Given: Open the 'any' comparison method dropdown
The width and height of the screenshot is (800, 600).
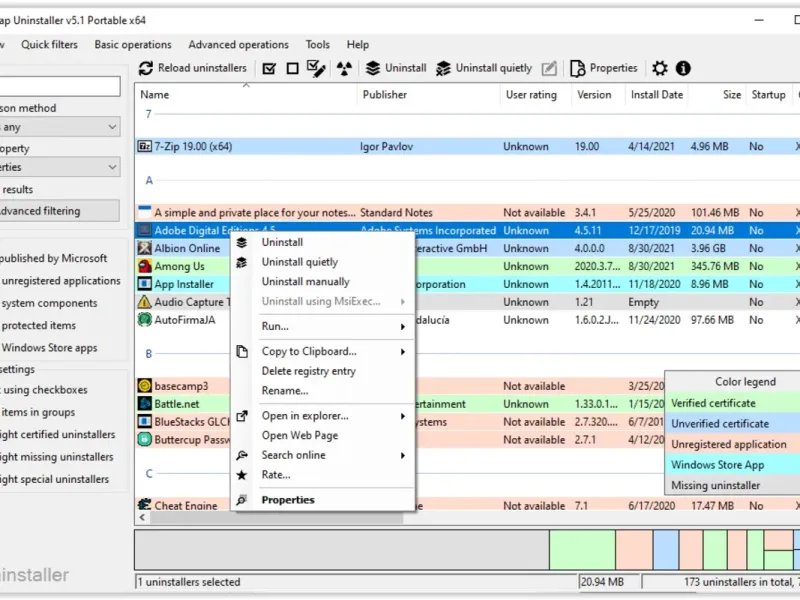Looking at the screenshot, I should click(x=60, y=127).
